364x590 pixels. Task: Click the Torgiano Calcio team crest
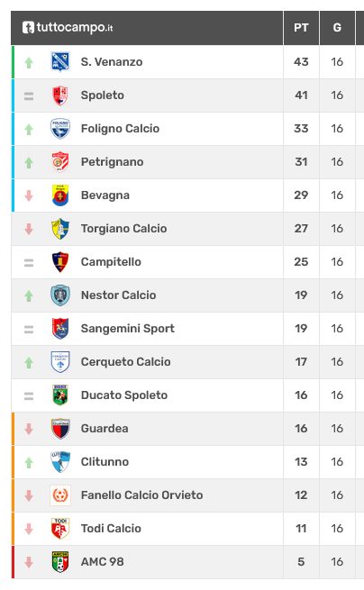pos(60,229)
